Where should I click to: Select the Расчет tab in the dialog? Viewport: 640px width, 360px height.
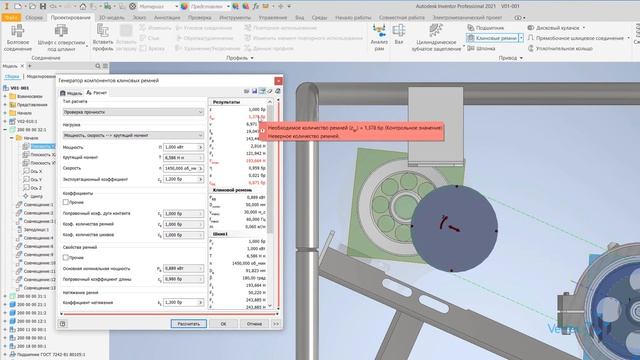pos(96,93)
